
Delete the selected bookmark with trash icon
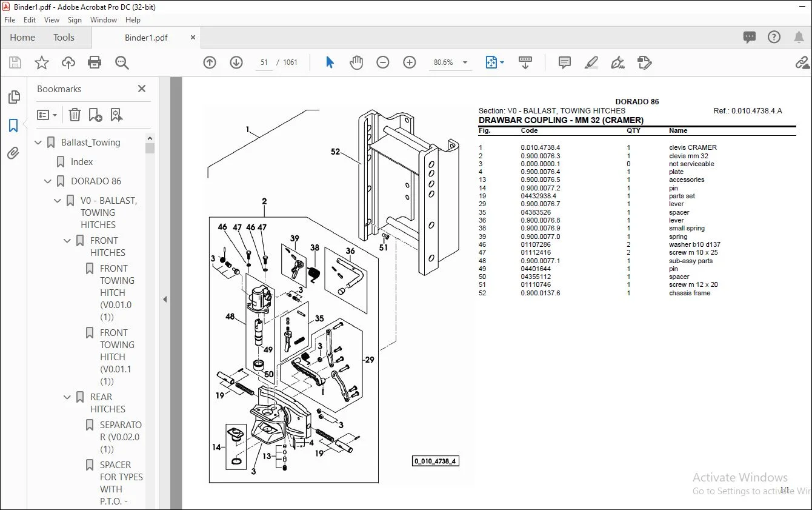coord(75,115)
